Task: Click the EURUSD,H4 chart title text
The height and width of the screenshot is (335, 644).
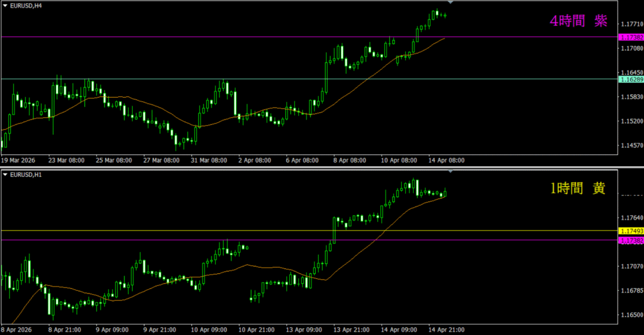Action: 26,6
